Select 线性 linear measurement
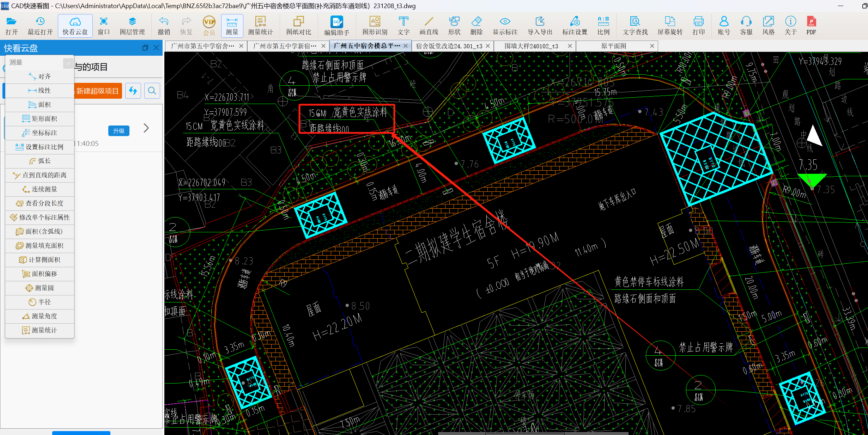The image size is (868, 435). coord(40,91)
